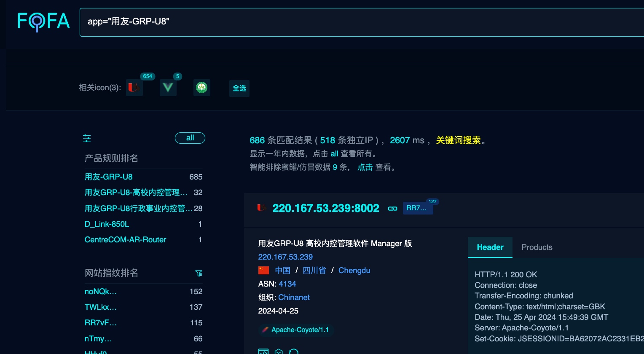
Task: Click the refresh/history icon under the result card
Action: point(294,352)
